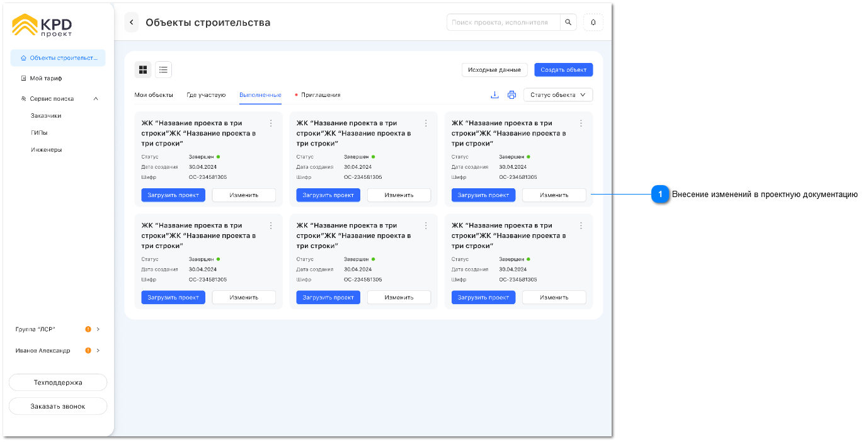Click Загрузить проект on first top-row card

(173, 195)
